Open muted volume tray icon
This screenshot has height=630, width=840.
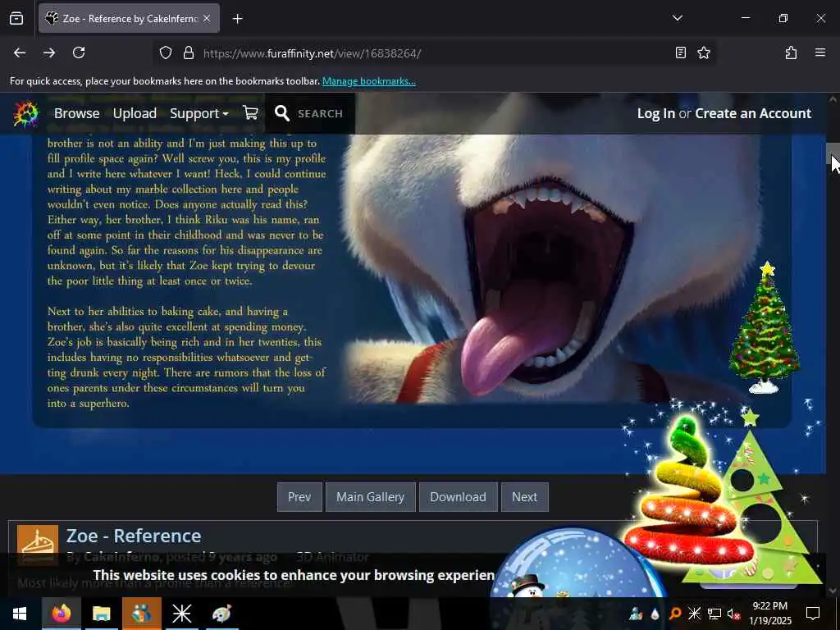click(733, 614)
